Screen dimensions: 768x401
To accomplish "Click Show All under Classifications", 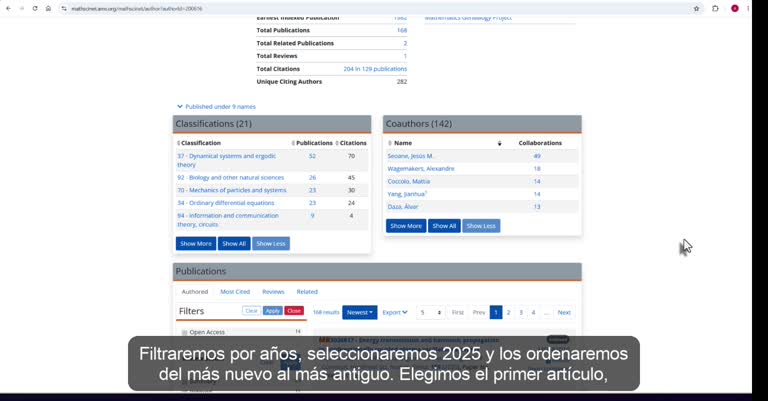I will [x=234, y=243].
